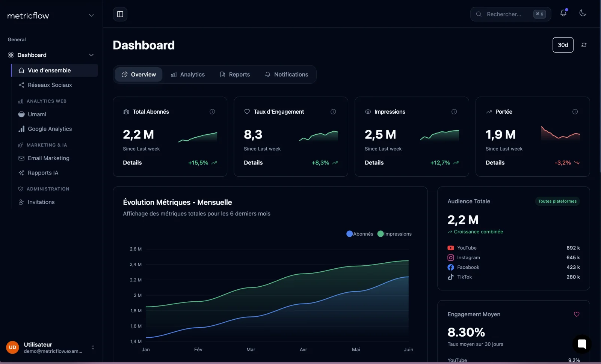Click the heart icon on Engagement Moyen
This screenshot has height=364, width=601.
pyautogui.click(x=577, y=314)
